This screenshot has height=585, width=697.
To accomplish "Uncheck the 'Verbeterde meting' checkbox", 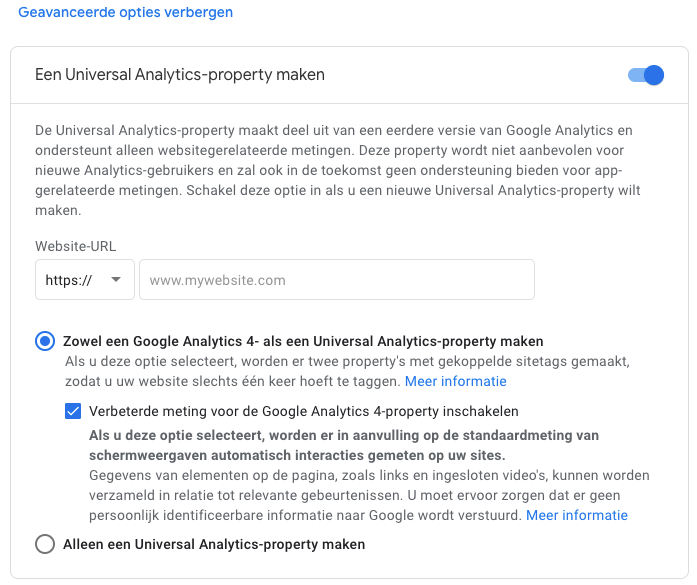I will pos(73,411).
